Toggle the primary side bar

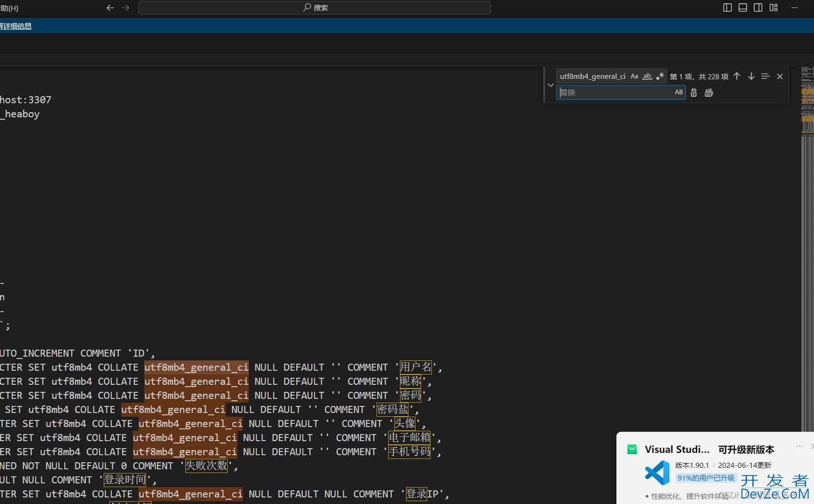point(727,8)
